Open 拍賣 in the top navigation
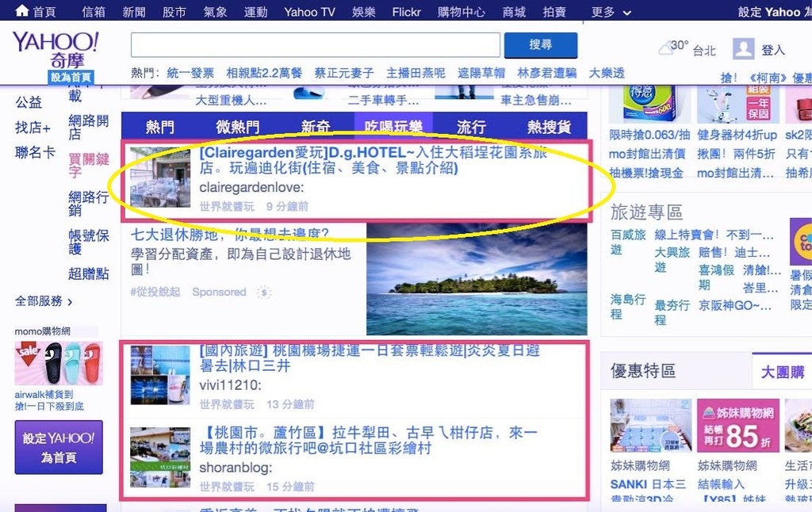This screenshot has width=812, height=512. tap(554, 12)
